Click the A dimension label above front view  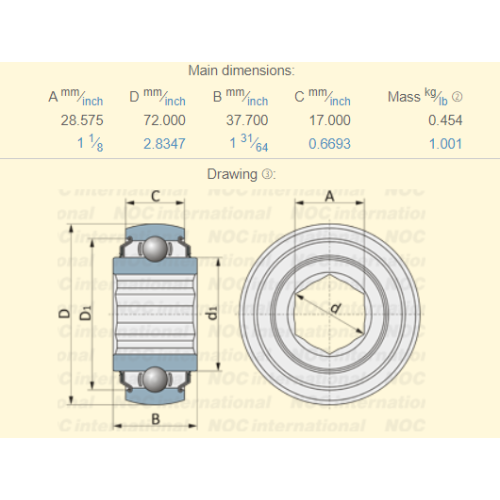pos(329,197)
